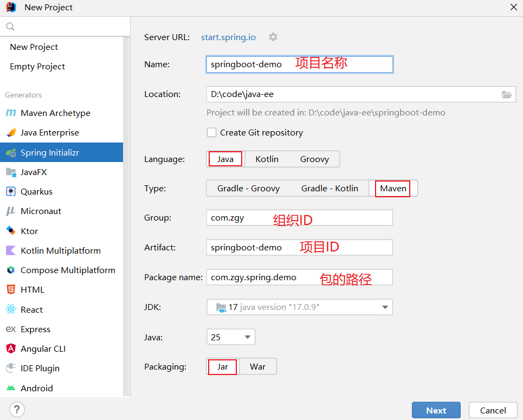Select the JavaFX generator entry

coord(61,172)
